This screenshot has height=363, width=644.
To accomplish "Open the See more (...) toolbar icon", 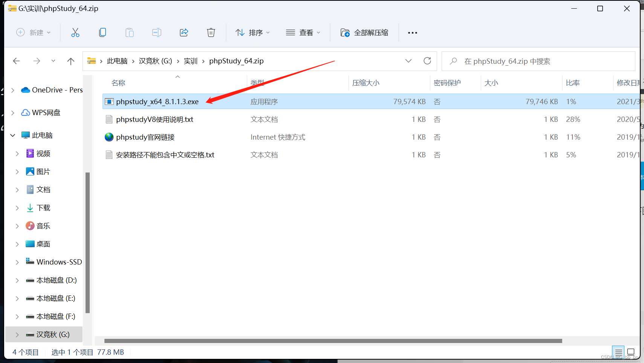I will [412, 32].
